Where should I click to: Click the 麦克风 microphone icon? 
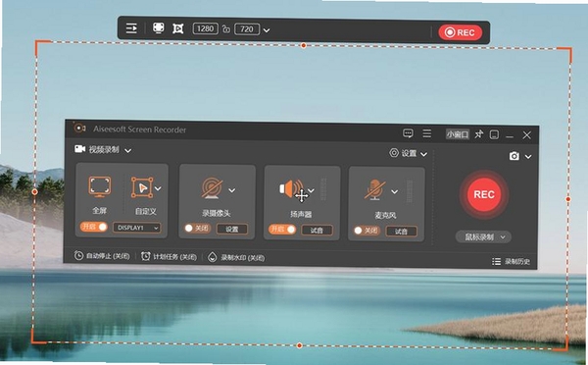375,190
